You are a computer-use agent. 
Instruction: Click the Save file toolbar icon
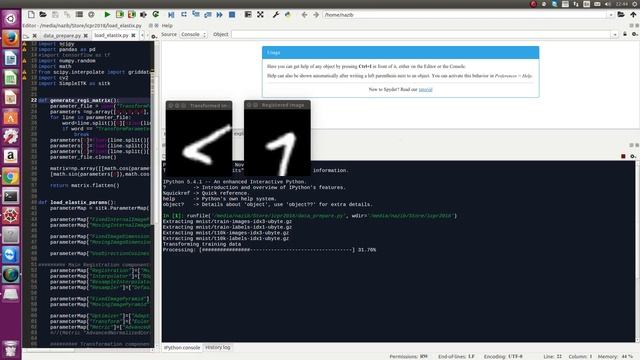55,15
